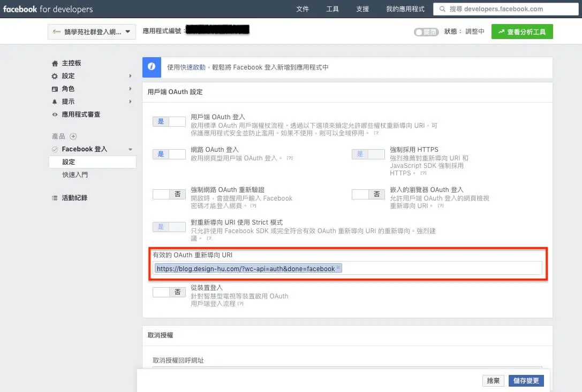Open help for 強制網路 OAuth 重新驗證

253,206
